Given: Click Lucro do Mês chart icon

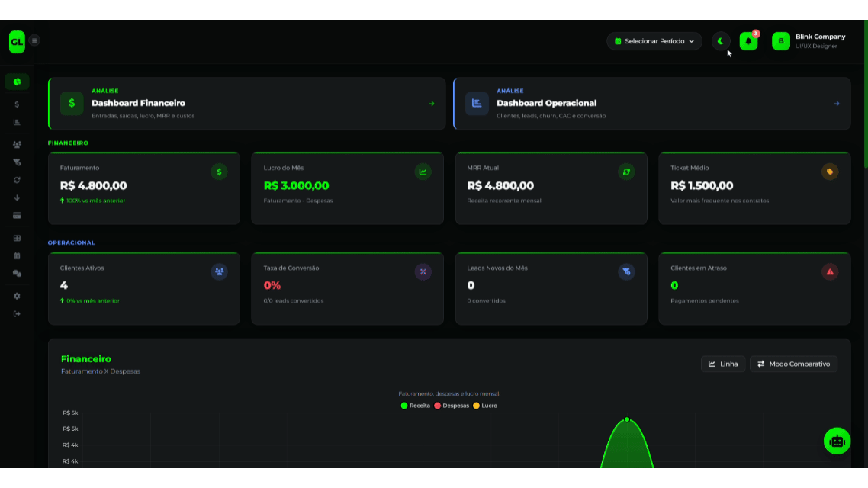Looking at the screenshot, I should pos(423,172).
